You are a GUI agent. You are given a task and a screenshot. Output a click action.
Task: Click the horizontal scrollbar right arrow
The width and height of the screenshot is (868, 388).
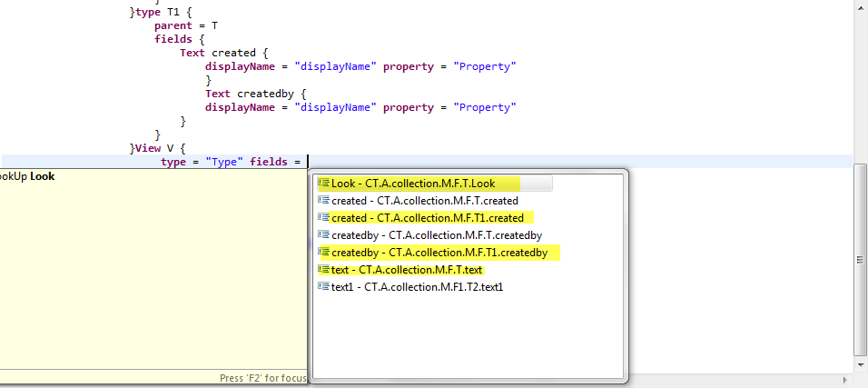(844, 380)
